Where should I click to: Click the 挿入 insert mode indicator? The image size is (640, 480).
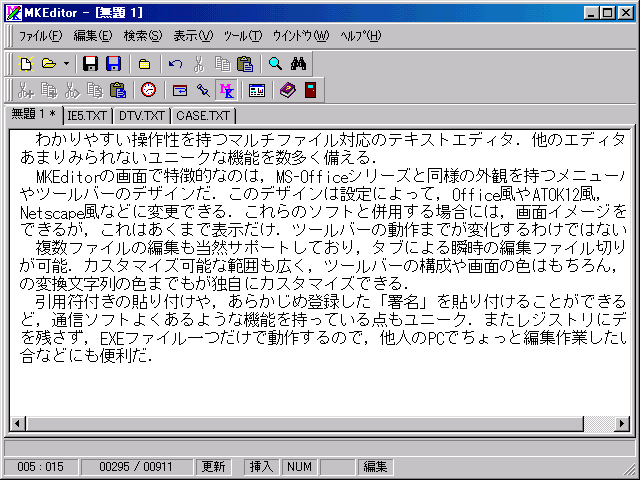point(261,467)
